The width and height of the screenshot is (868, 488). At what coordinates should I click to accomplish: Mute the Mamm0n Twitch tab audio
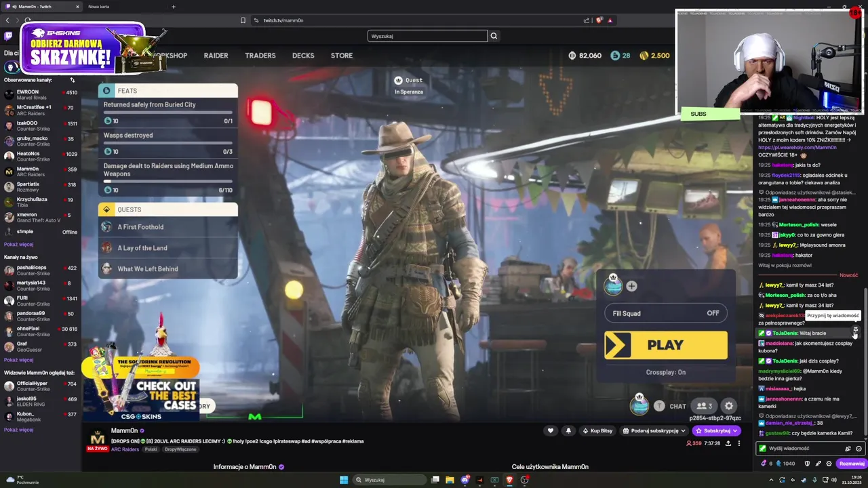14,7
